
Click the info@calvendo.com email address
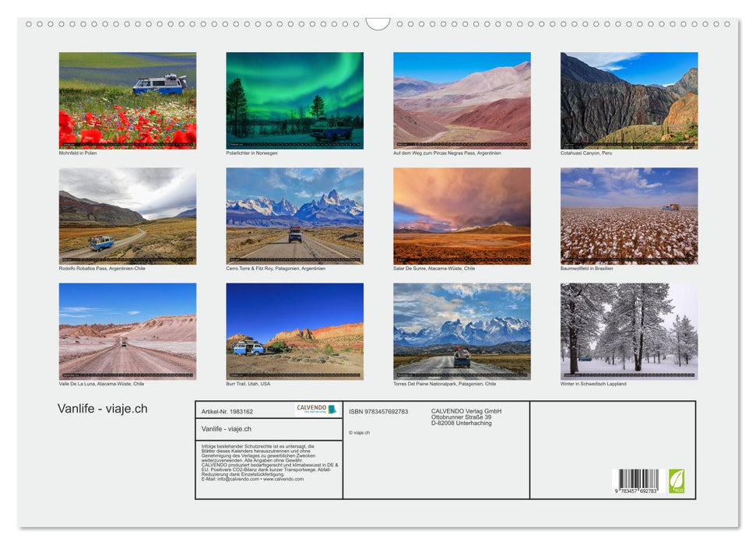[237, 479]
